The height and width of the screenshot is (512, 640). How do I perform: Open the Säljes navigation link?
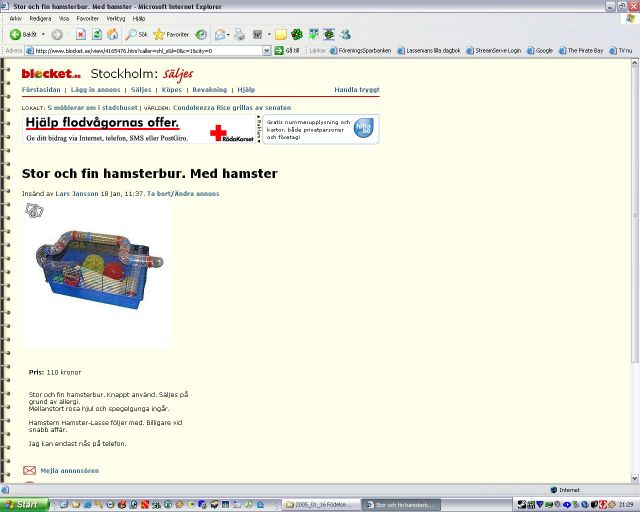pos(141,90)
